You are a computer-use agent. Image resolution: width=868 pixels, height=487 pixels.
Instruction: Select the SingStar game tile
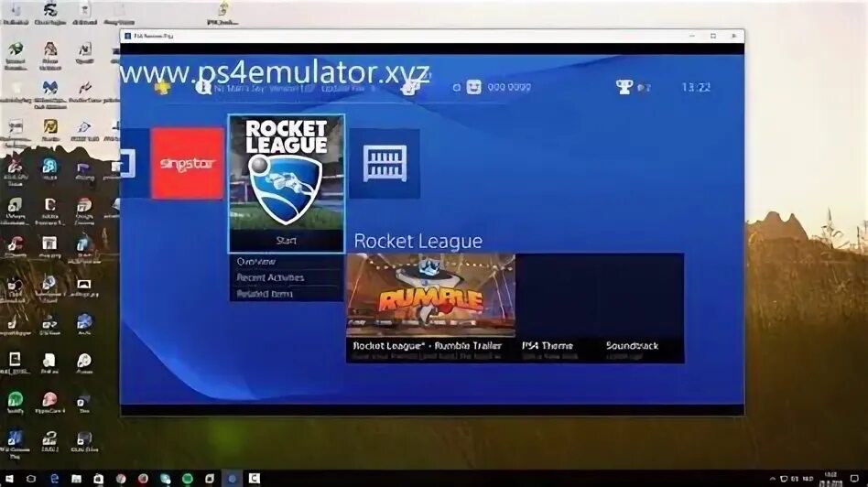(188, 163)
